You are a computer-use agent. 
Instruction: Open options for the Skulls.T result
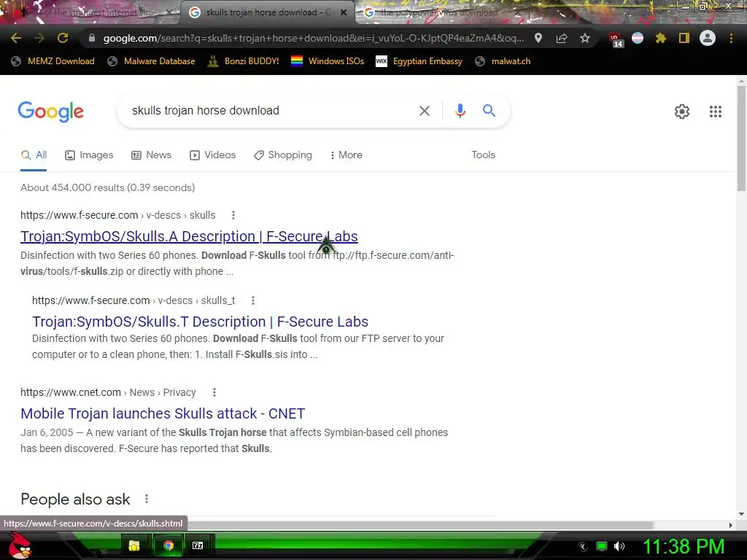253,300
